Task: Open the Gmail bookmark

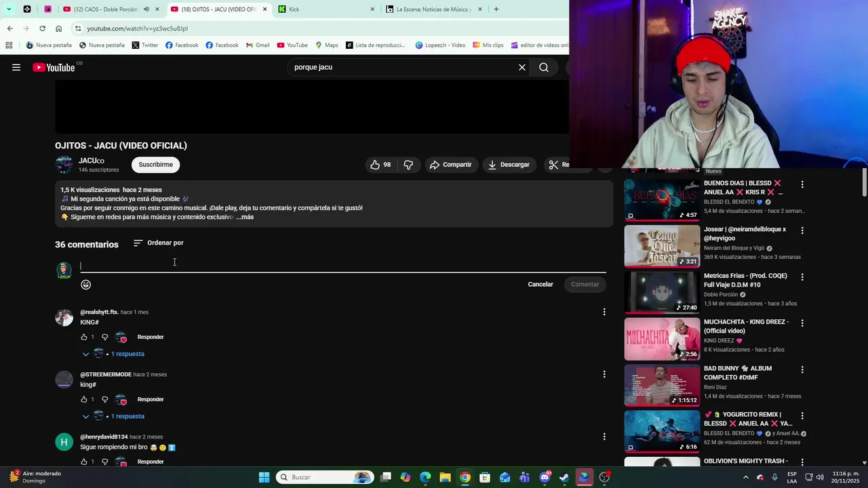Action: (x=258, y=45)
